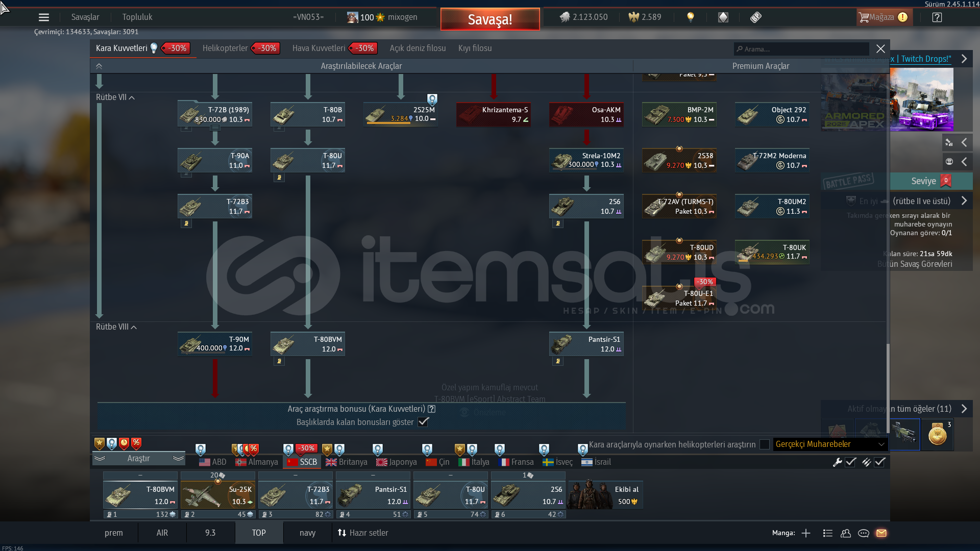Close the research tree window
Image resolution: width=980 pixels, height=551 pixels.
coord(880,48)
